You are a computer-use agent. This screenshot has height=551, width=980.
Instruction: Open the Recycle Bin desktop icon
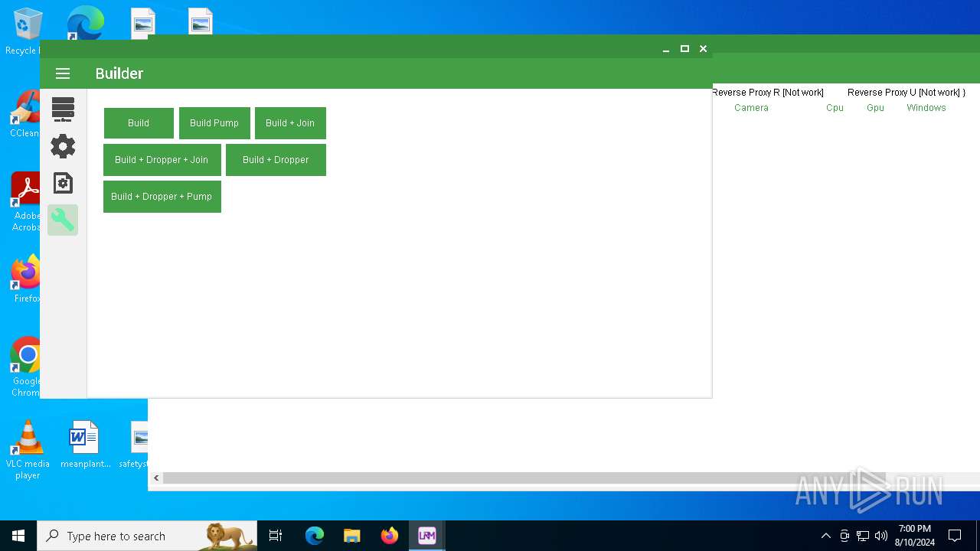coord(23,32)
